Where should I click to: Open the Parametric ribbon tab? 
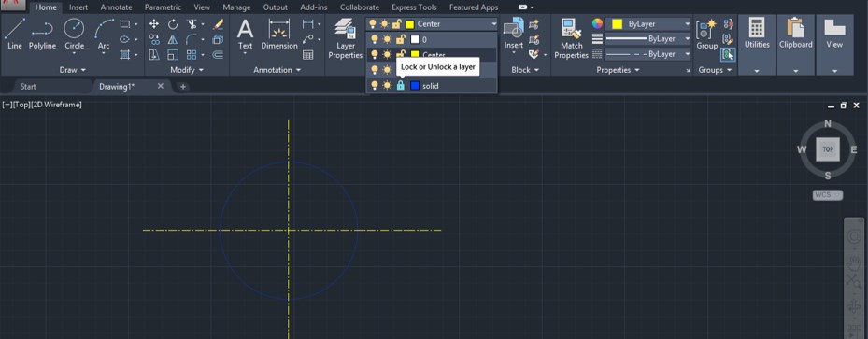163,7
